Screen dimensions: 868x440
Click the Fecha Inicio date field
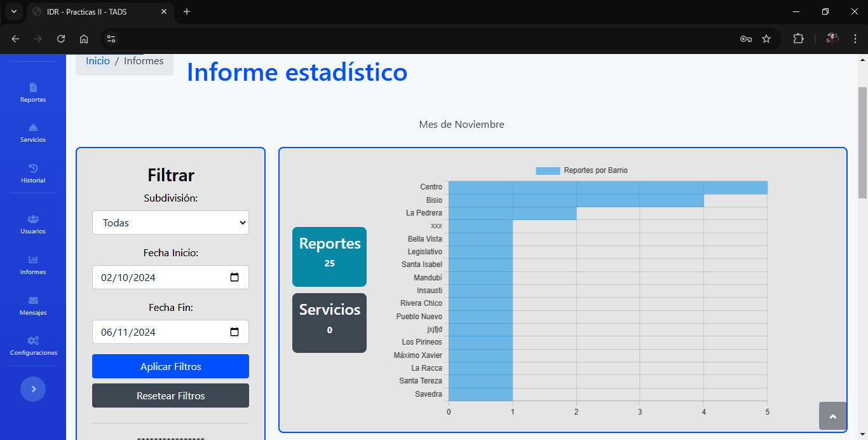[x=159, y=277]
